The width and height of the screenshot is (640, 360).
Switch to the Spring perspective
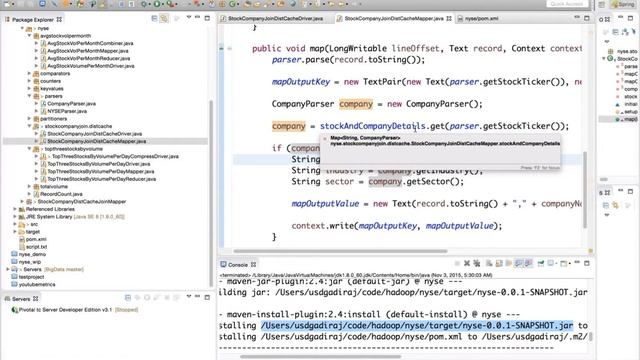point(622,4)
